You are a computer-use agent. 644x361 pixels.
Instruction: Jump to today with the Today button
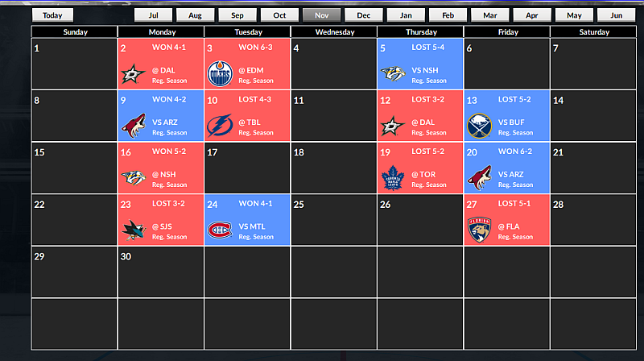point(52,15)
